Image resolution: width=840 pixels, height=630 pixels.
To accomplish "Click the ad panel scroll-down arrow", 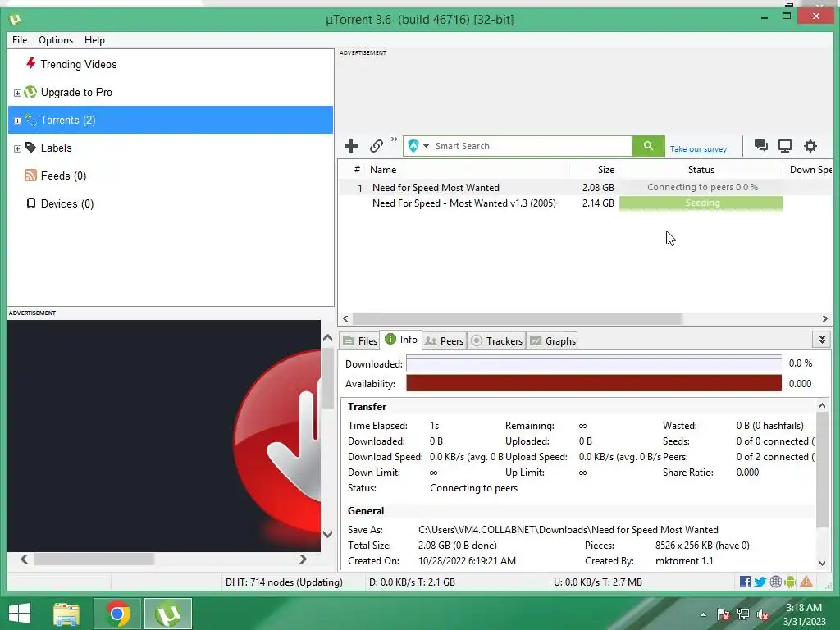I will pyautogui.click(x=328, y=534).
